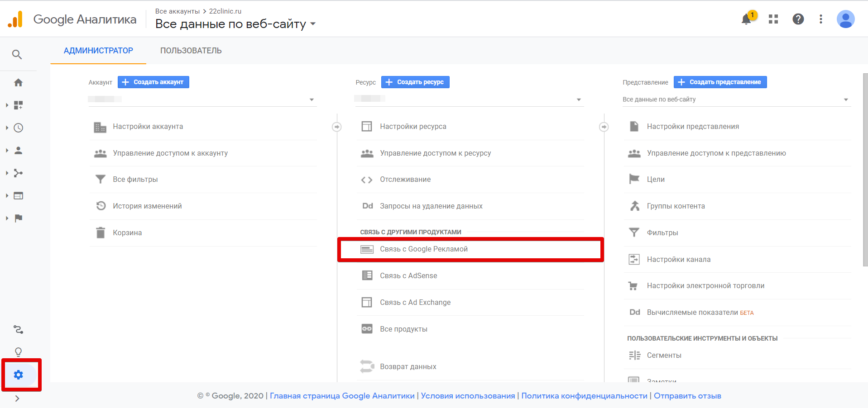Click the code brackets icon beside Отслеживание
The image size is (868, 408).
click(367, 180)
